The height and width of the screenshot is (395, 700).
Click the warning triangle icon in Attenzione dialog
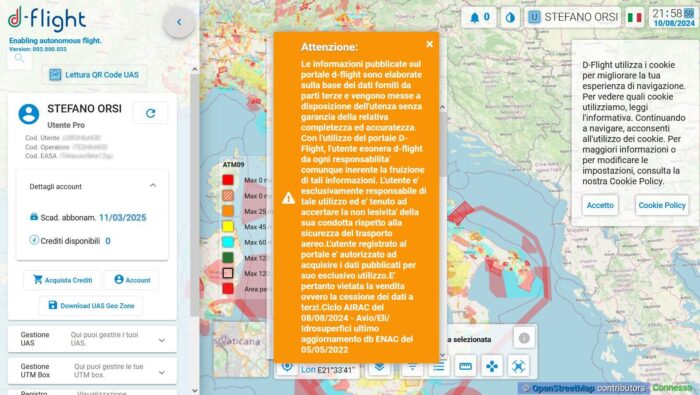[x=288, y=198]
